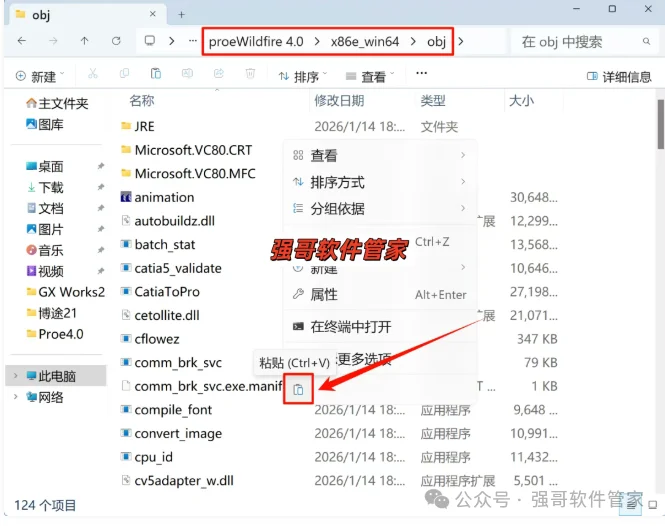
Task: Sort by the 类型 column header
Action: [x=433, y=101]
